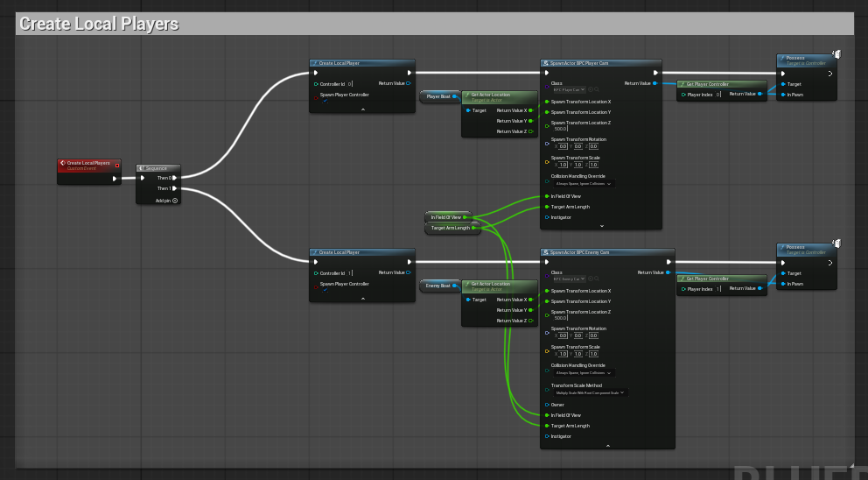Click In Pawn pin on top Possess node
Image resolution: width=868 pixels, height=480 pixels.
[783, 95]
